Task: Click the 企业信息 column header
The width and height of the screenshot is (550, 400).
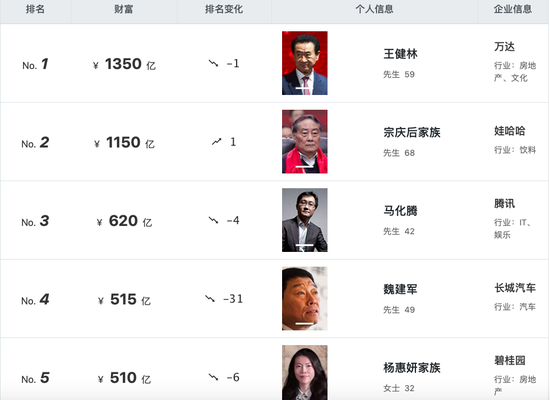Action: click(x=513, y=9)
